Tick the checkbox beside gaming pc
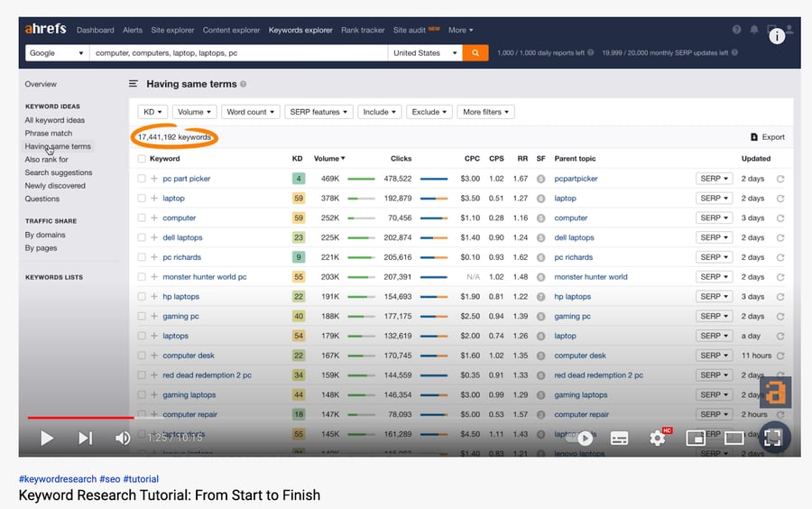Image resolution: width=812 pixels, height=509 pixels. pos(142,317)
